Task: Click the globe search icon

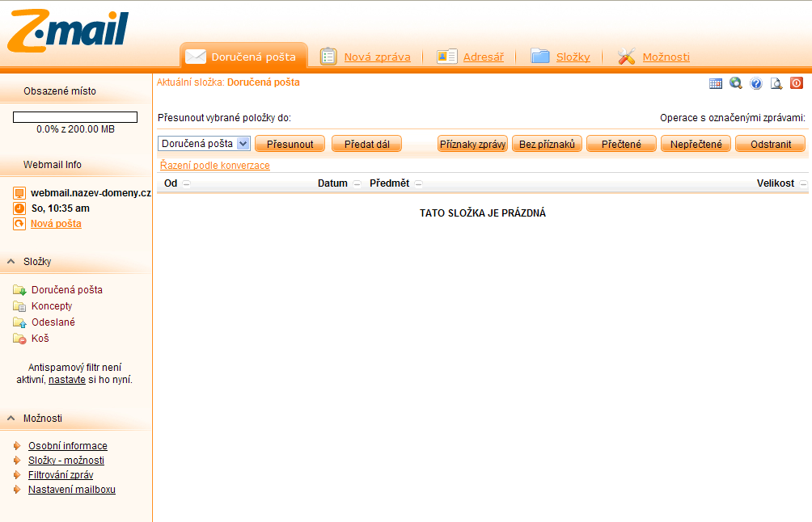Action: [735, 83]
